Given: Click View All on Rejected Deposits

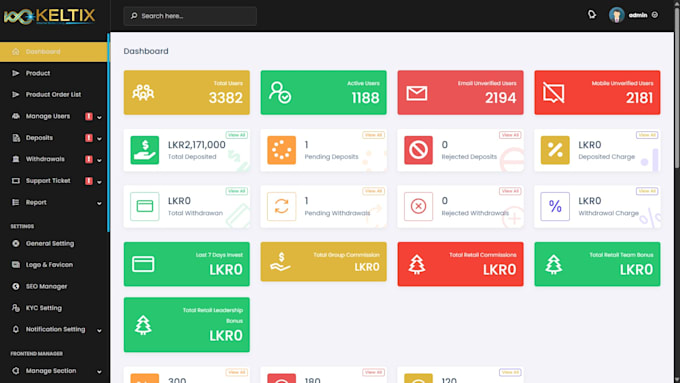Looking at the screenshot, I should tap(510, 135).
